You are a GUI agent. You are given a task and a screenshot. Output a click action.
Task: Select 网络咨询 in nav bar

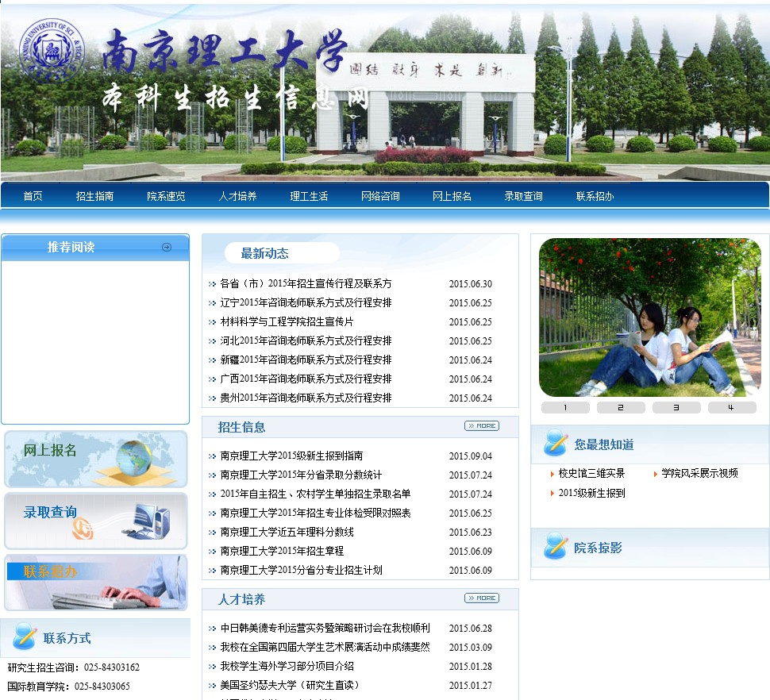tap(380, 196)
